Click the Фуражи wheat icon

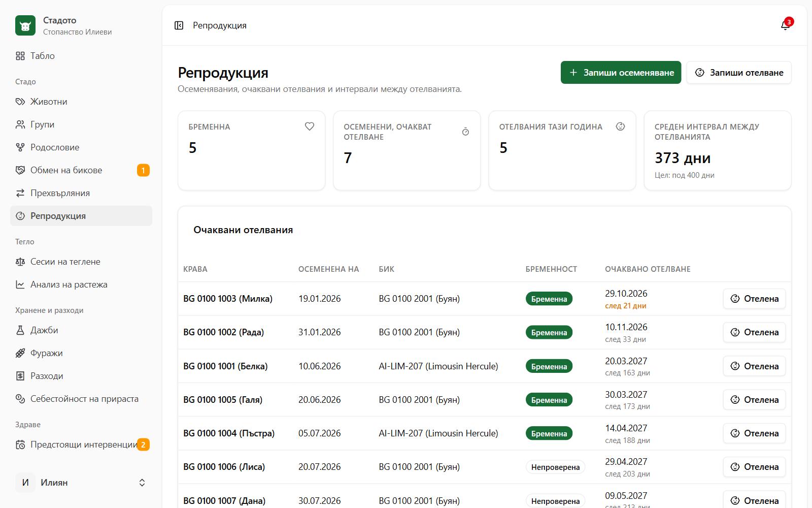[x=20, y=353]
